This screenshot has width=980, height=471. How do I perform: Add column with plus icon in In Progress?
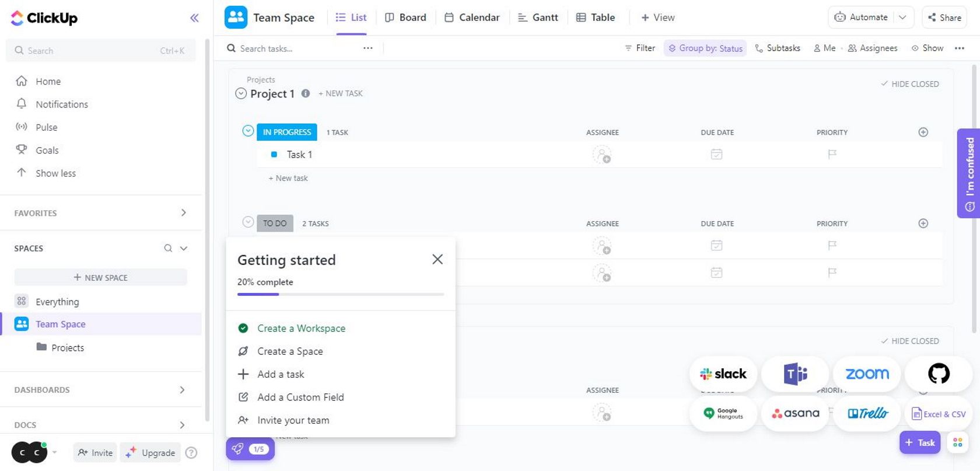point(923,132)
